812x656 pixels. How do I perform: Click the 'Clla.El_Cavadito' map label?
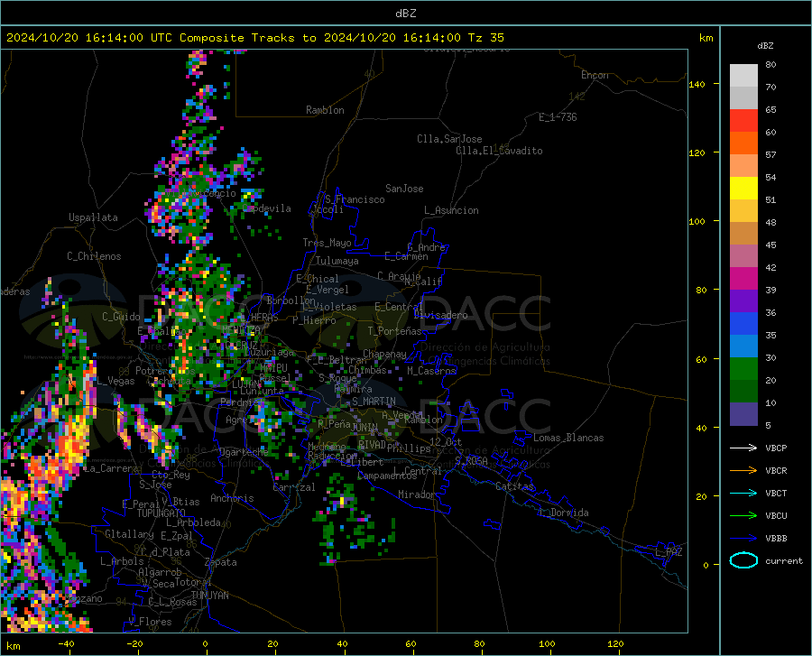[x=499, y=151]
